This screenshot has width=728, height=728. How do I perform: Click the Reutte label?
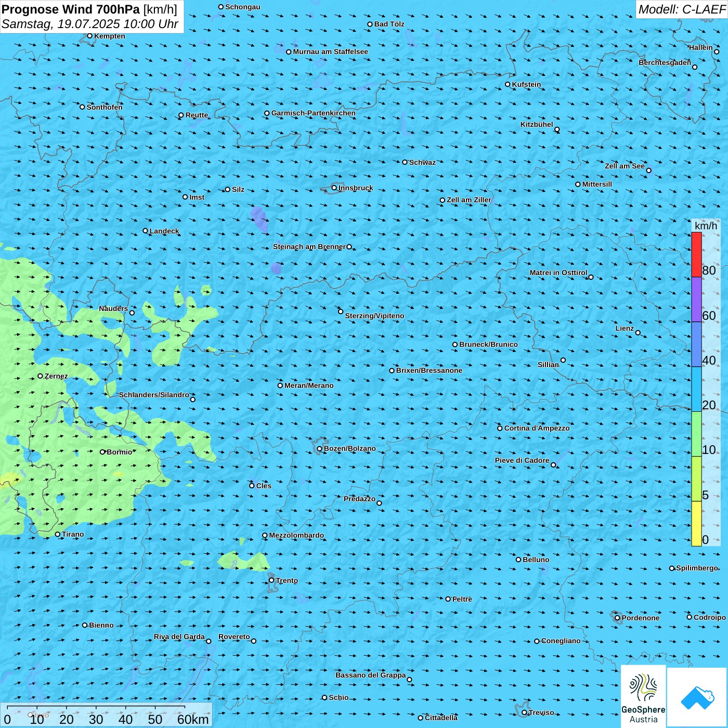tap(197, 115)
